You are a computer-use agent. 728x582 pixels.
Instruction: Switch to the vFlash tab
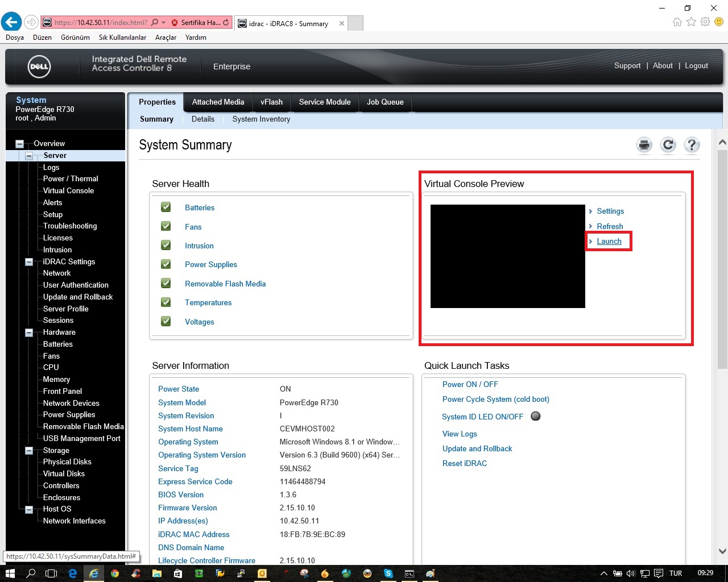271,102
